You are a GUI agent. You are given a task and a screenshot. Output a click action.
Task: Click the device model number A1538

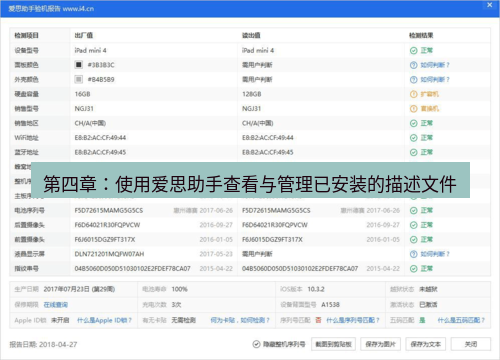tap(330, 305)
